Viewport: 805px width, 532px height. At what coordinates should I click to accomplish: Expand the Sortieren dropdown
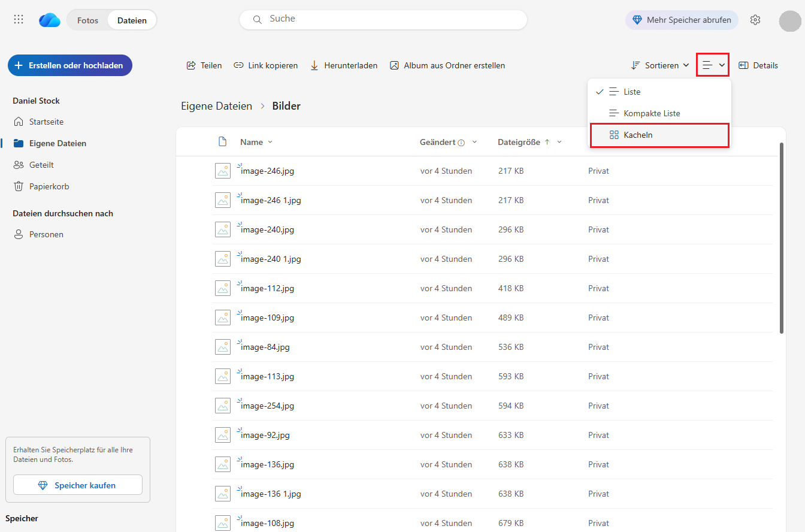pos(660,65)
